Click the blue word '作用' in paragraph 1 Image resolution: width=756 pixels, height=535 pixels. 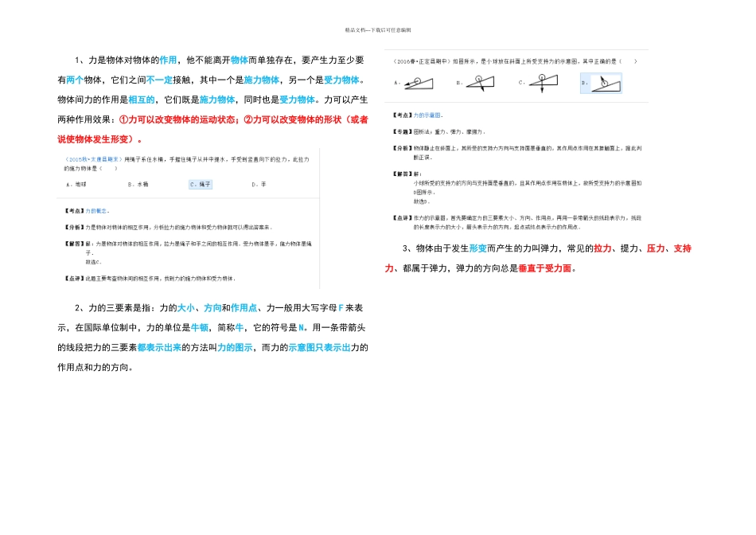pyautogui.click(x=168, y=60)
